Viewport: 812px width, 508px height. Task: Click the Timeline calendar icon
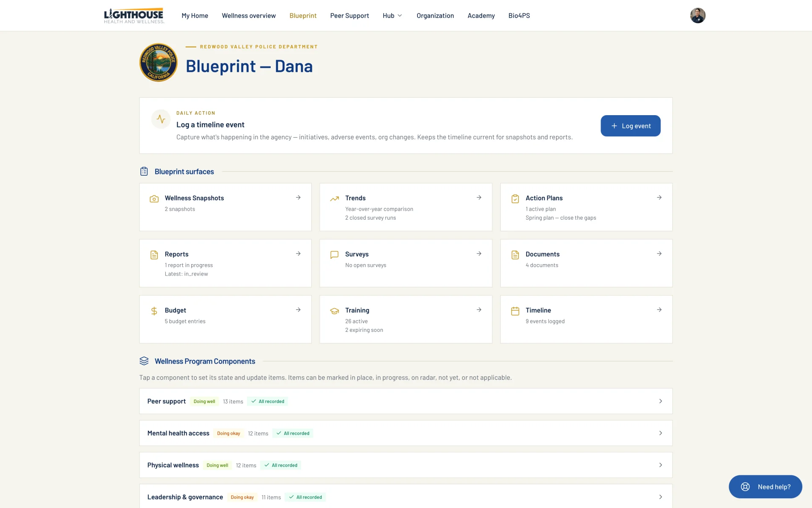tap(515, 311)
